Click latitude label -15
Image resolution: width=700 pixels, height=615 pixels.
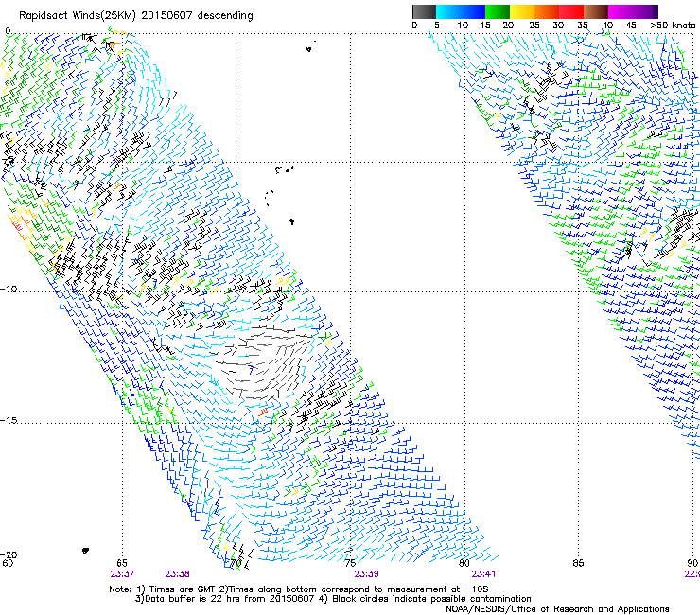[9, 420]
